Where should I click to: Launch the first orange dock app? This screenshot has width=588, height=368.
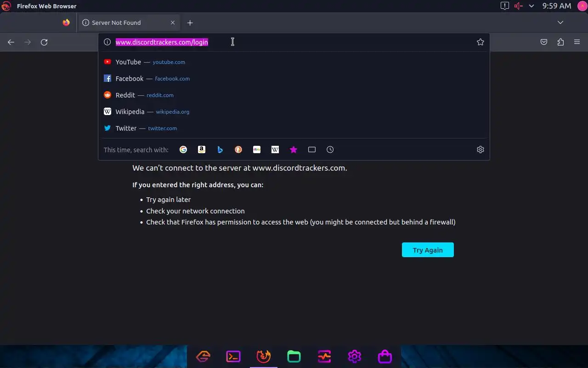click(x=203, y=356)
